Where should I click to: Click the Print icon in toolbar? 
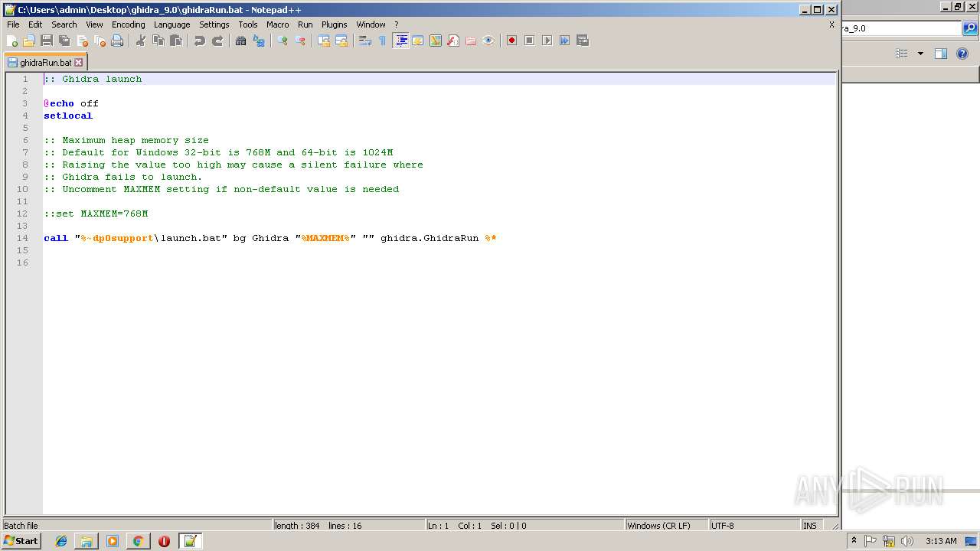click(117, 41)
